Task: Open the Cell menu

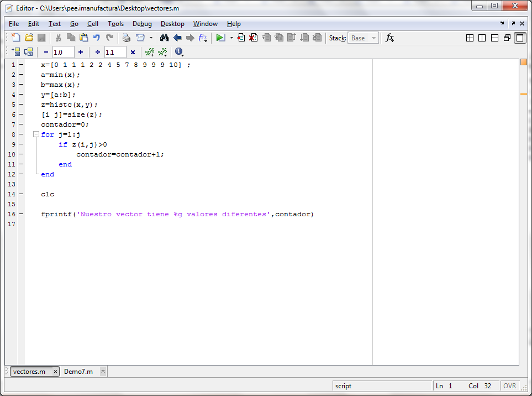Action: pyautogui.click(x=93, y=24)
